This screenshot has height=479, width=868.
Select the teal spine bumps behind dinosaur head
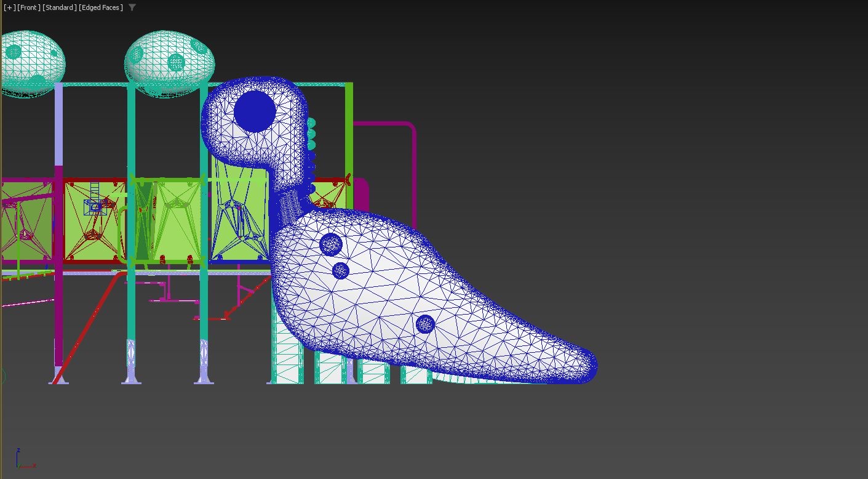[311, 134]
